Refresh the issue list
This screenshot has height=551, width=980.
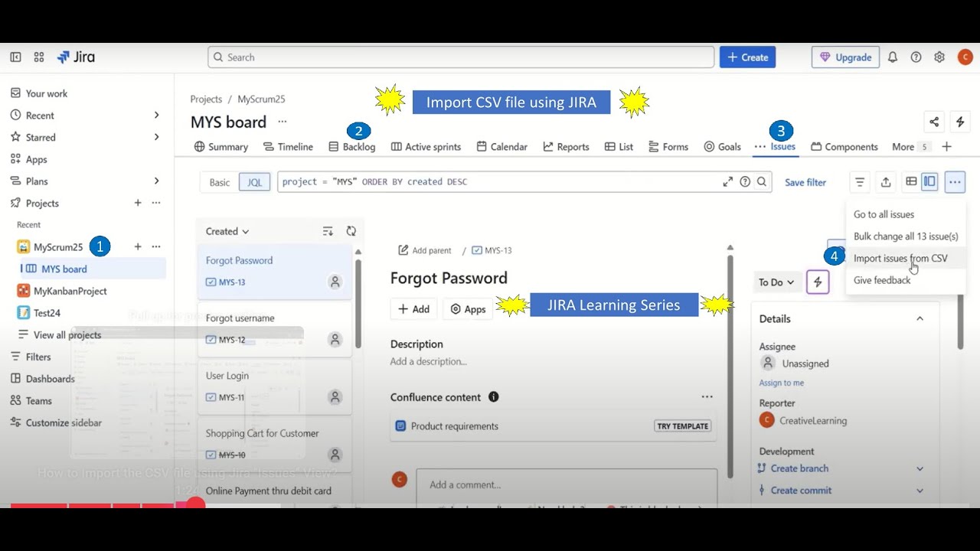click(351, 231)
